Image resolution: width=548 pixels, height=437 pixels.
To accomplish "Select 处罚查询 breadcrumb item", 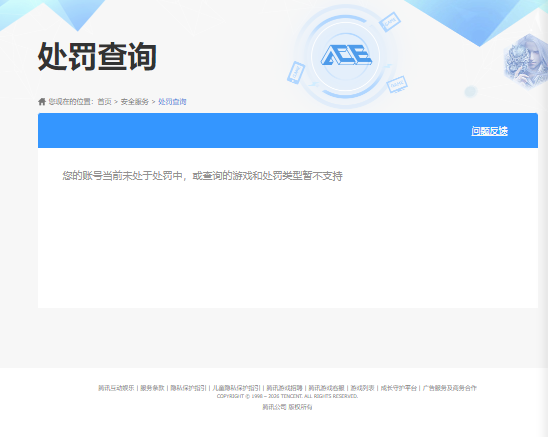I will pyautogui.click(x=172, y=102).
